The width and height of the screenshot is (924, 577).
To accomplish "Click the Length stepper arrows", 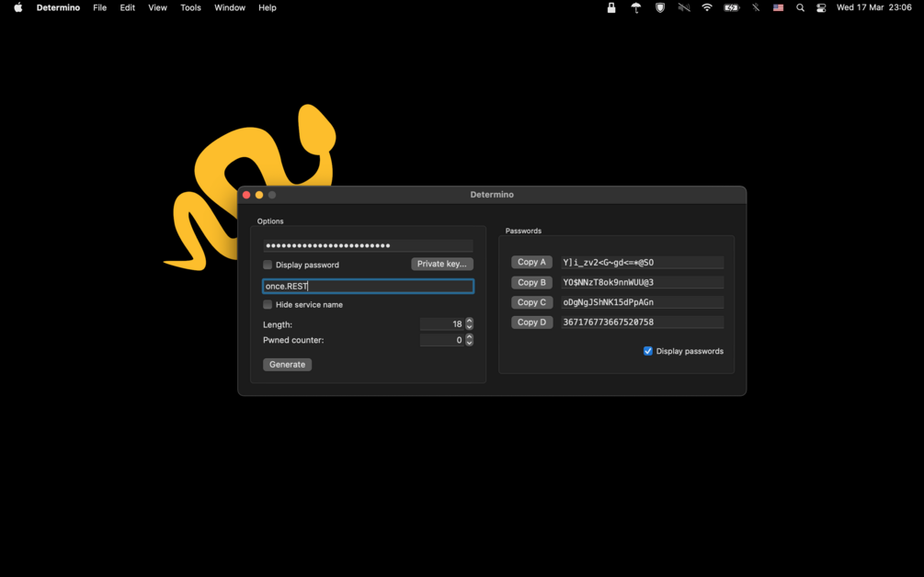I will (x=469, y=323).
